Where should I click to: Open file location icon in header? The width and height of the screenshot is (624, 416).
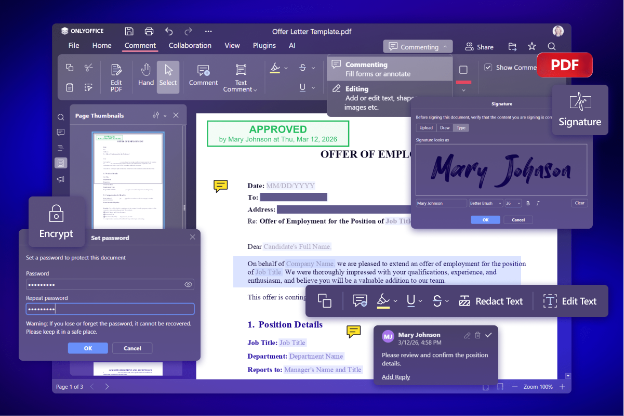click(x=512, y=47)
